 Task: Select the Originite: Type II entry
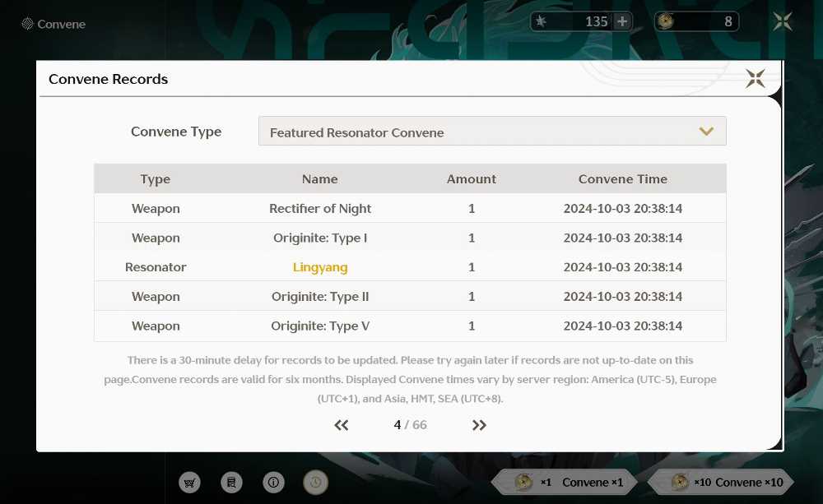(320, 296)
